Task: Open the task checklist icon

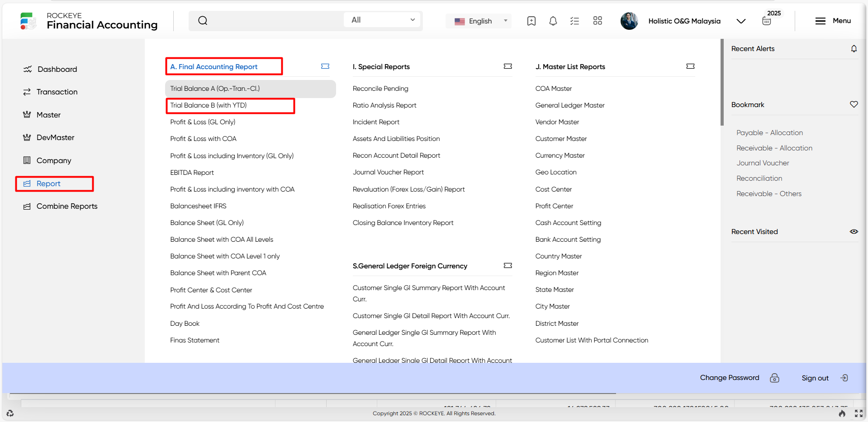Action: coord(574,21)
